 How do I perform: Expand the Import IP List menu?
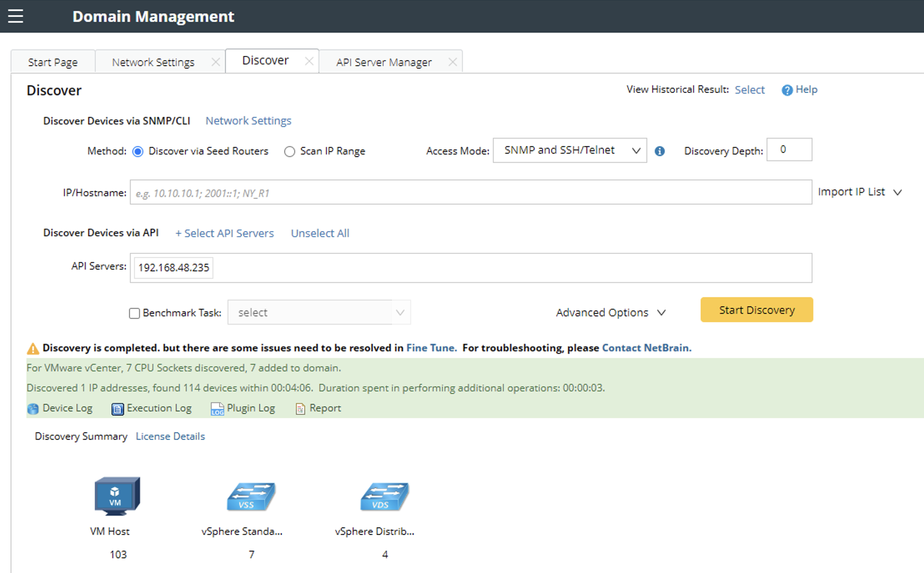pyautogui.click(x=859, y=192)
